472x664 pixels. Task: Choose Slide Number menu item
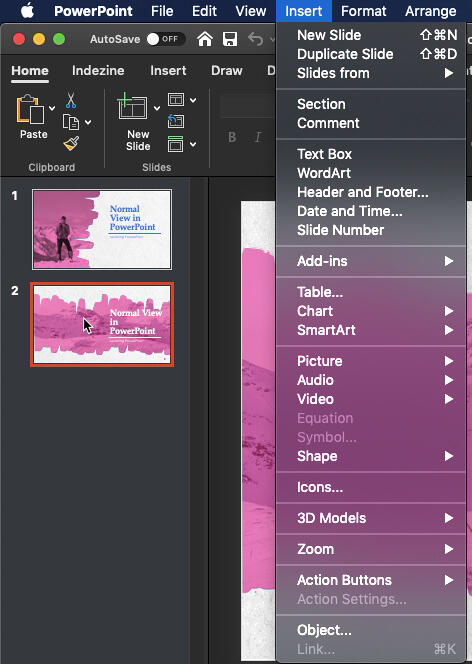coord(371,230)
